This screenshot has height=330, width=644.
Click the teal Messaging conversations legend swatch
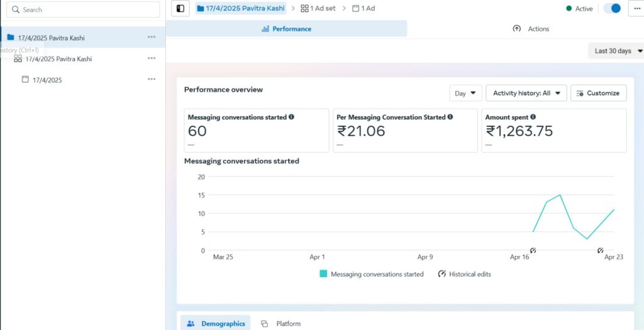coord(324,274)
